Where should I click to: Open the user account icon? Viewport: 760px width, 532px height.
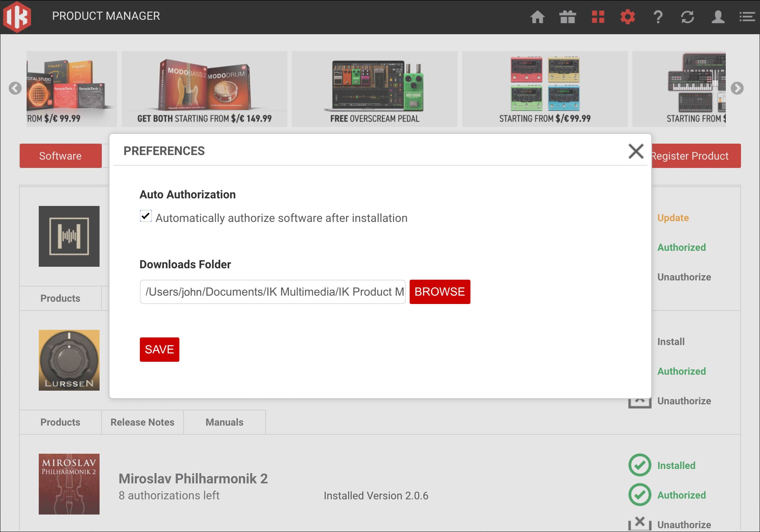[x=718, y=17]
